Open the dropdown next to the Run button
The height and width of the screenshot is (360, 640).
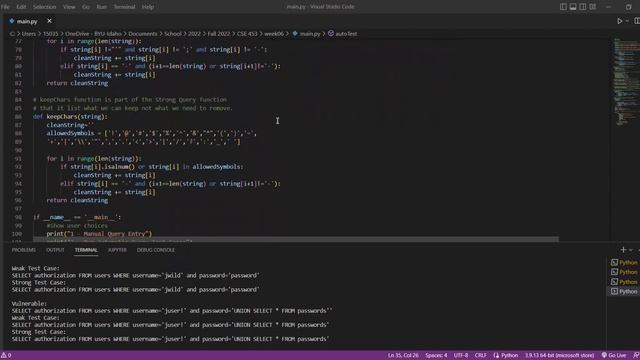(x=627, y=21)
